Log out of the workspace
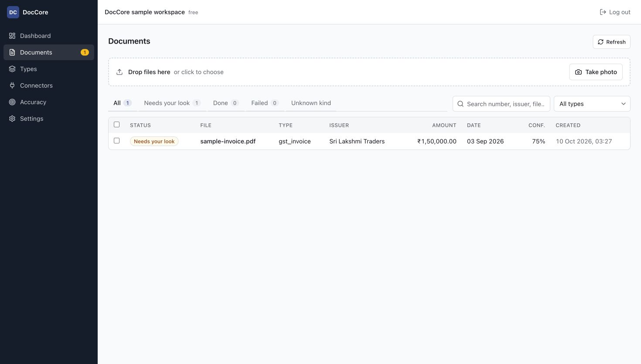This screenshot has width=641, height=364. pos(615,12)
